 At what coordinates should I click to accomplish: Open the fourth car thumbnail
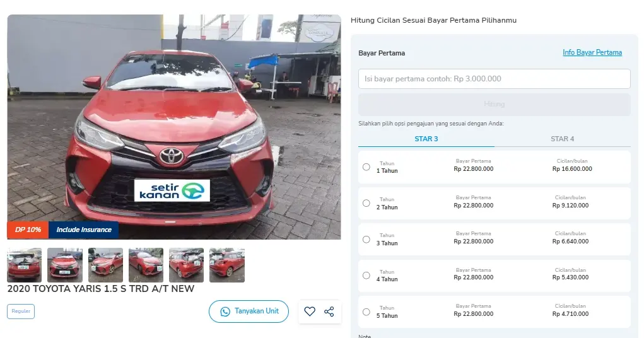[x=146, y=265]
